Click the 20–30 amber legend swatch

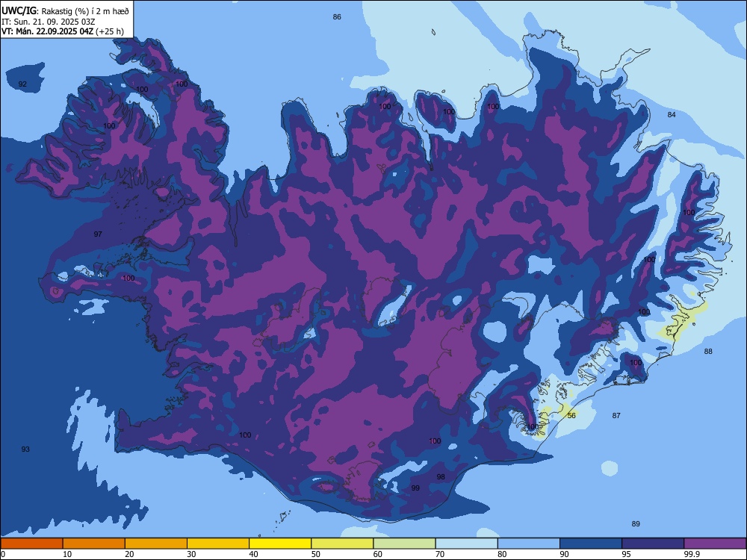pos(156,544)
